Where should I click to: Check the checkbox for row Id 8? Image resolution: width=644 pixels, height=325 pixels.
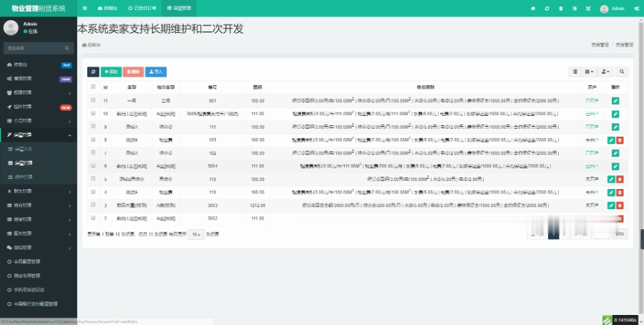tap(93, 140)
